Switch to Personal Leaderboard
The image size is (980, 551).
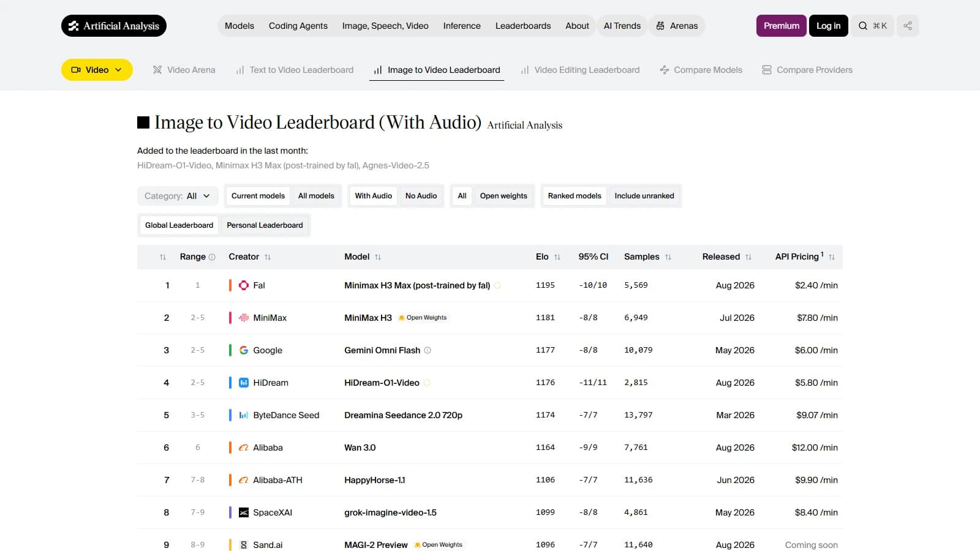point(265,225)
